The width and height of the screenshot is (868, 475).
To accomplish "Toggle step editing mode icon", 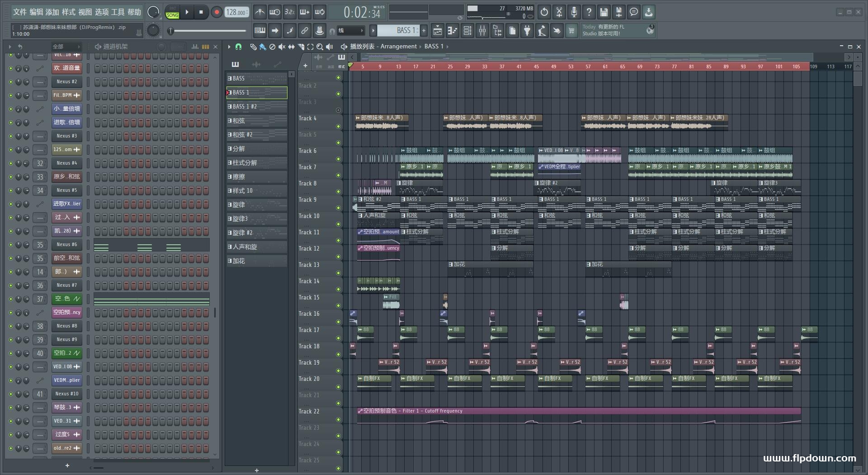I will click(290, 31).
